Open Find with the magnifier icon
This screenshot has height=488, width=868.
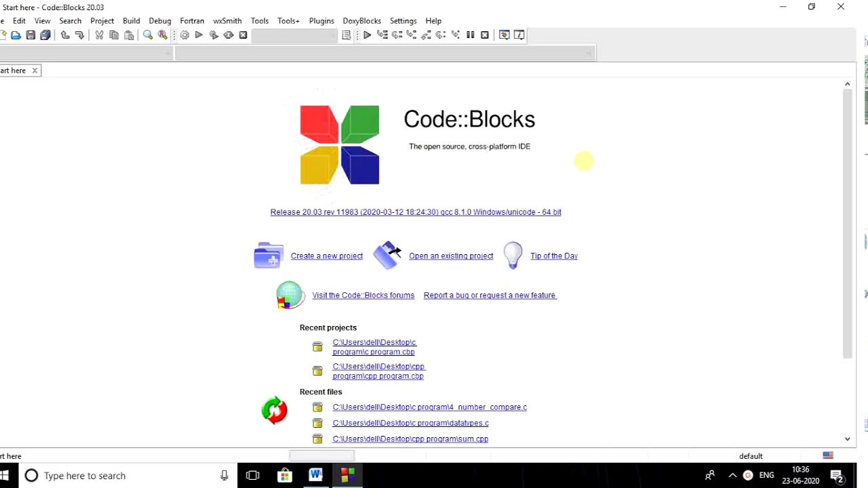pyautogui.click(x=148, y=35)
